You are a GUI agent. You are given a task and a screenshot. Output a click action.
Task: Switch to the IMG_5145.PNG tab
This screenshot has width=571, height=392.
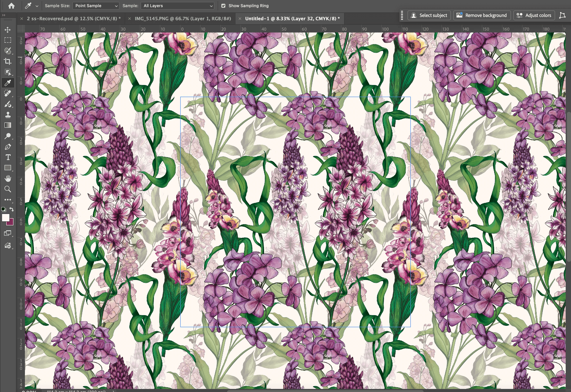tap(183, 19)
